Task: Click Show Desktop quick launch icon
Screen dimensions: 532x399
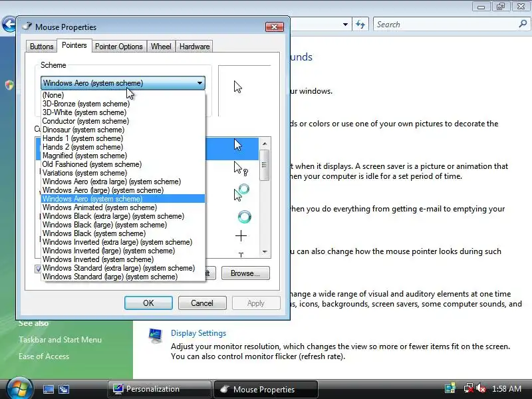Action: click(48, 389)
